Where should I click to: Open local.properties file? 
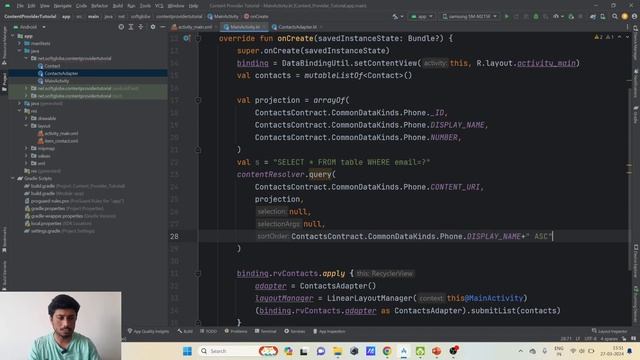(58, 223)
